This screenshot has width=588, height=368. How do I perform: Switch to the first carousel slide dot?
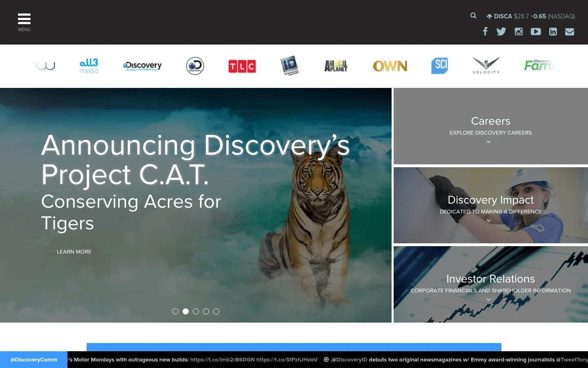tap(175, 311)
